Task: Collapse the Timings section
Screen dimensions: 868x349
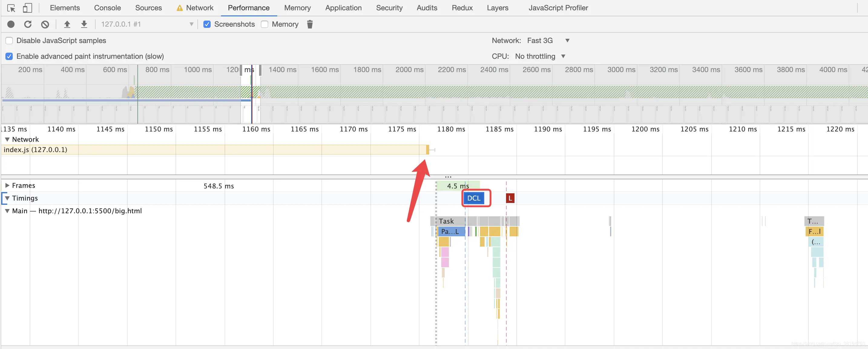Action: pos(7,198)
